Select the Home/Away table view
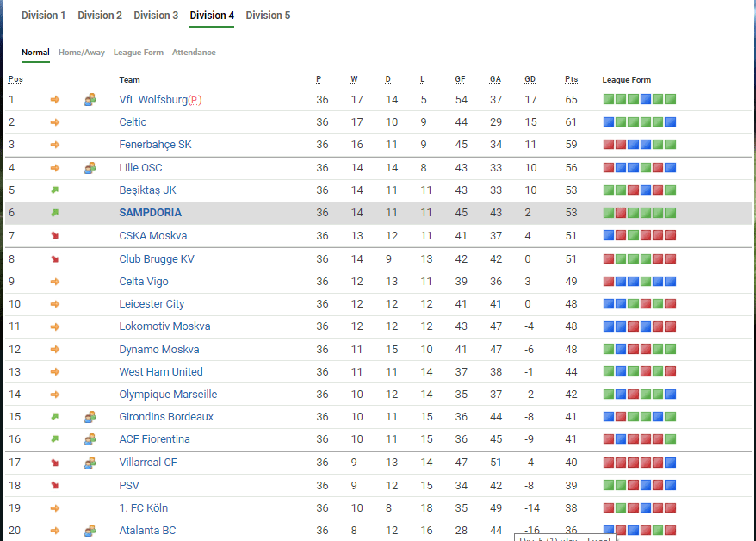The width and height of the screenshot is (756, 541). 82,53
